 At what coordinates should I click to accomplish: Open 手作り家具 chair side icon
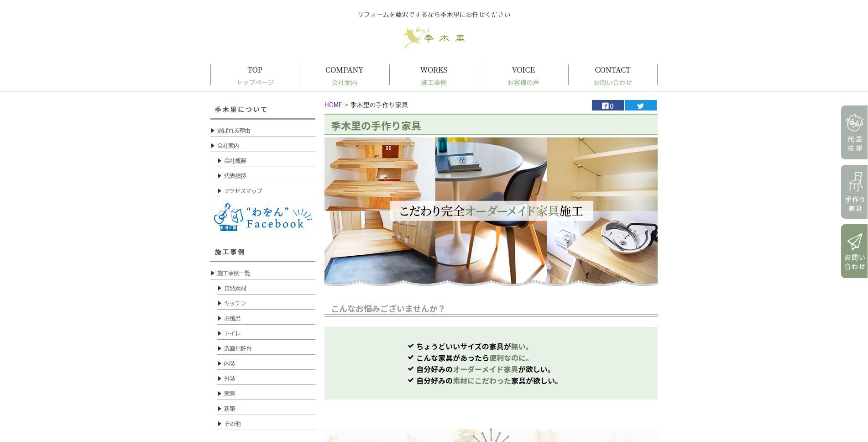click(854, 192)
